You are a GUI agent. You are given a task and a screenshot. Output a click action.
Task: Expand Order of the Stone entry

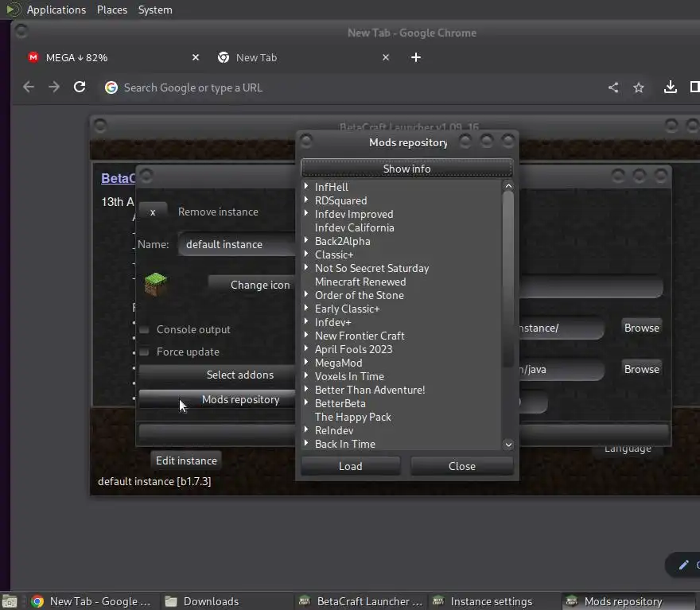coord(306,294)
